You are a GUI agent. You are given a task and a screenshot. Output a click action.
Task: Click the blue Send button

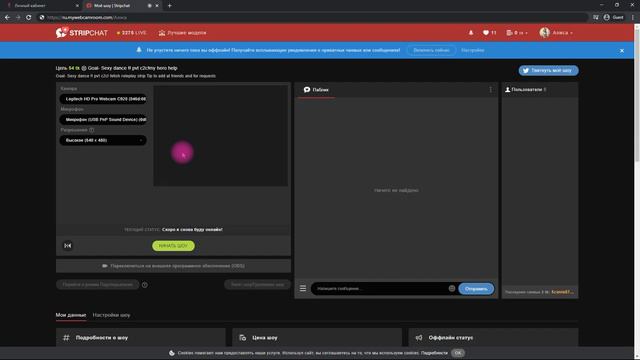click(x=476, y=289)
